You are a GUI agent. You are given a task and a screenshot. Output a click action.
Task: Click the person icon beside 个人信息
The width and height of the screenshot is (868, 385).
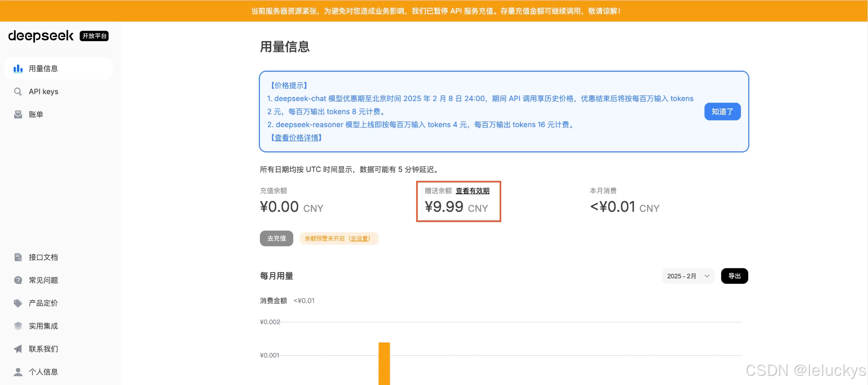coord(18,371)
